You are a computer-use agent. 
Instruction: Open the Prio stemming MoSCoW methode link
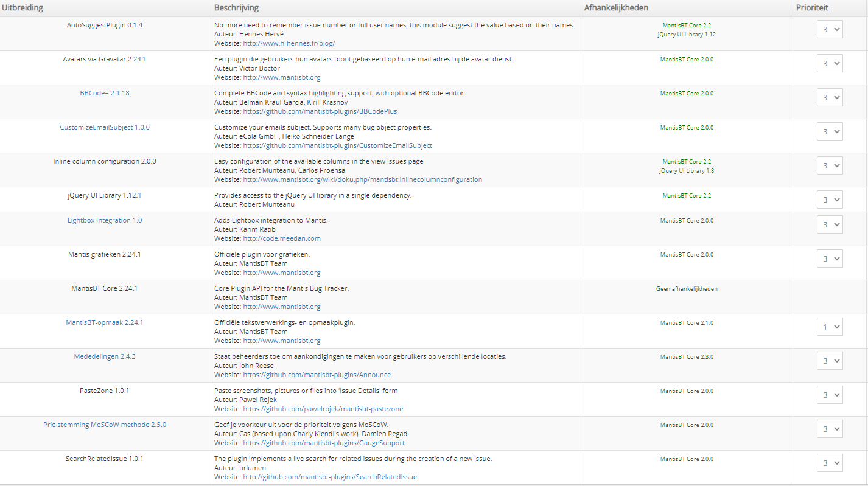(x=104, y=425)
